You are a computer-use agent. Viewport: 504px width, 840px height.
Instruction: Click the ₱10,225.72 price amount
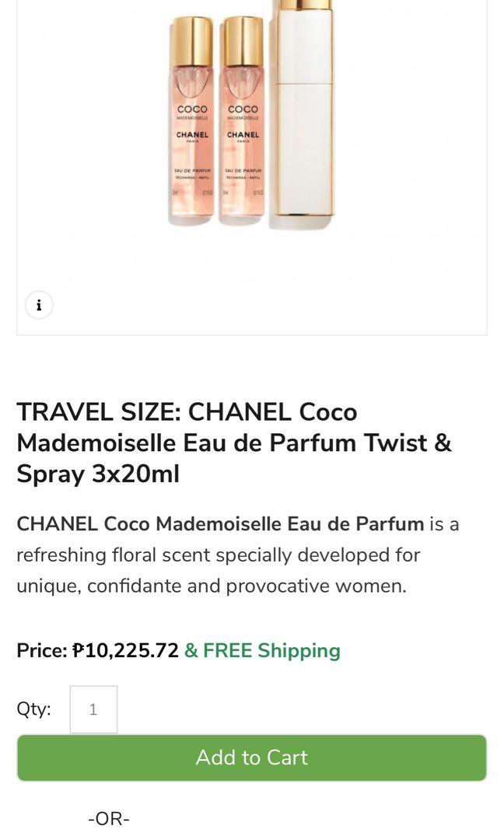[126, 650]
